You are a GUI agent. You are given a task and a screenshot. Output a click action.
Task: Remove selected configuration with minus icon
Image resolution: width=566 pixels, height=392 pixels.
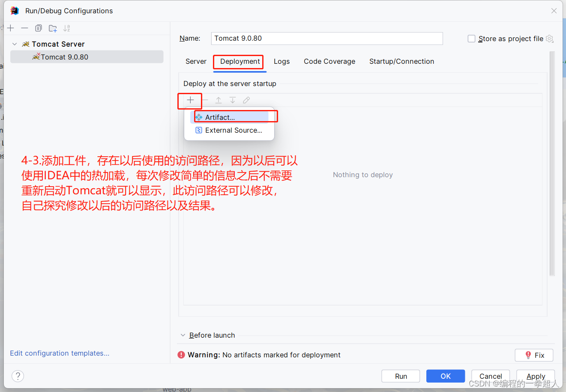pos(24,28)
